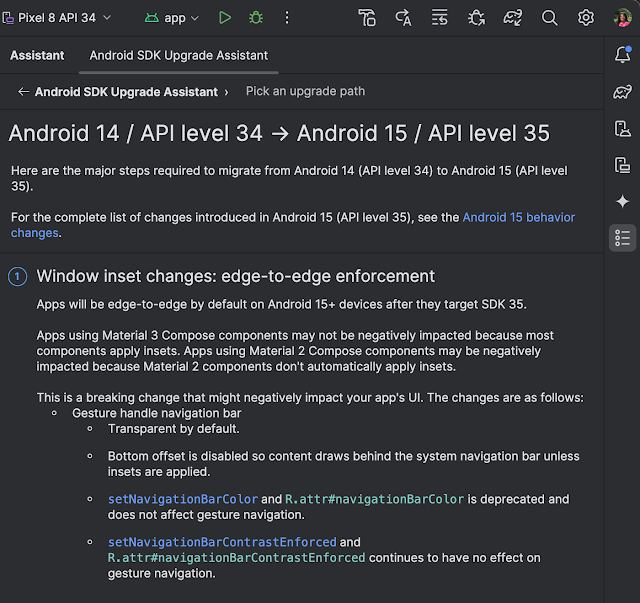640x603 pixels.
Task: Click the Search Everywhere magnifier icon
Action: pyautogui.click(x=549, y=18)
